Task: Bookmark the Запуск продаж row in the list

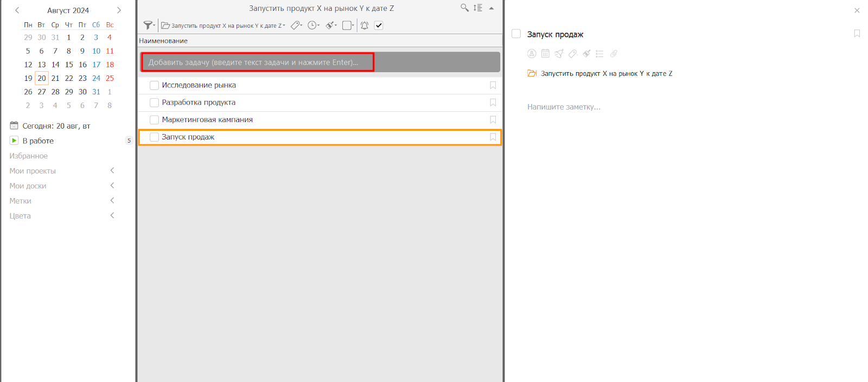Action: click(x=493, y=137)
